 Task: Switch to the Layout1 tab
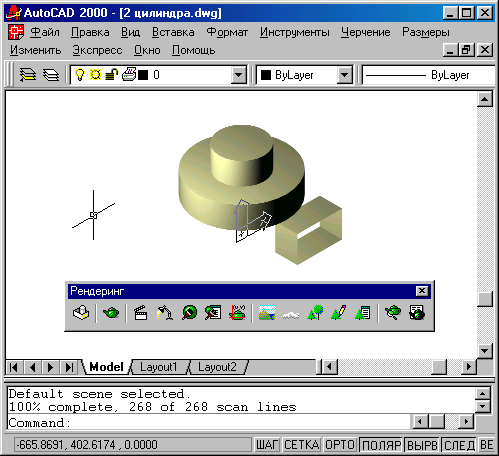coord(159,367)
